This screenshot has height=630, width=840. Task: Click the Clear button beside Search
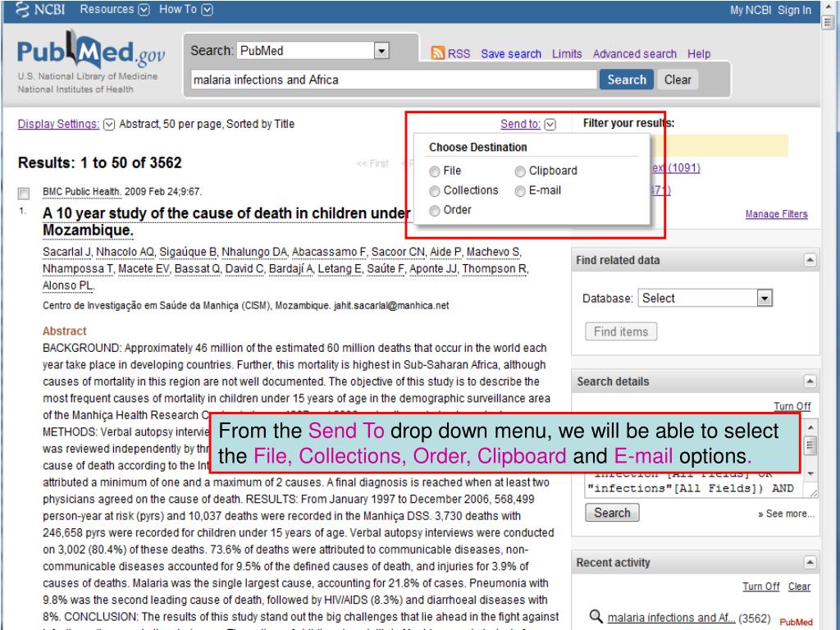click(678, 80)
